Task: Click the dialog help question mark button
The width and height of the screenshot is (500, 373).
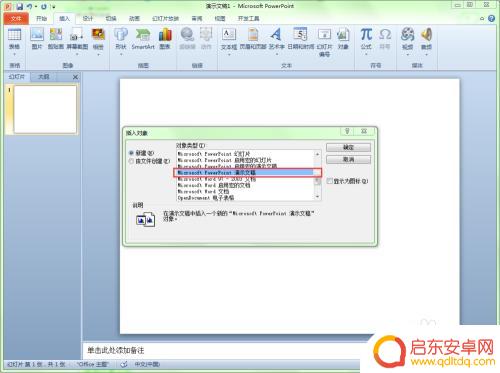Action: point(347,131)
